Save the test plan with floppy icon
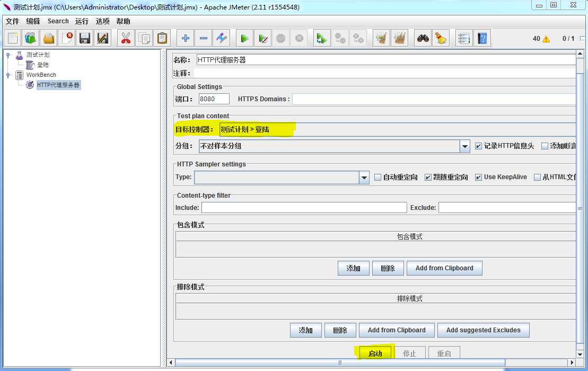 click(85, 38)
